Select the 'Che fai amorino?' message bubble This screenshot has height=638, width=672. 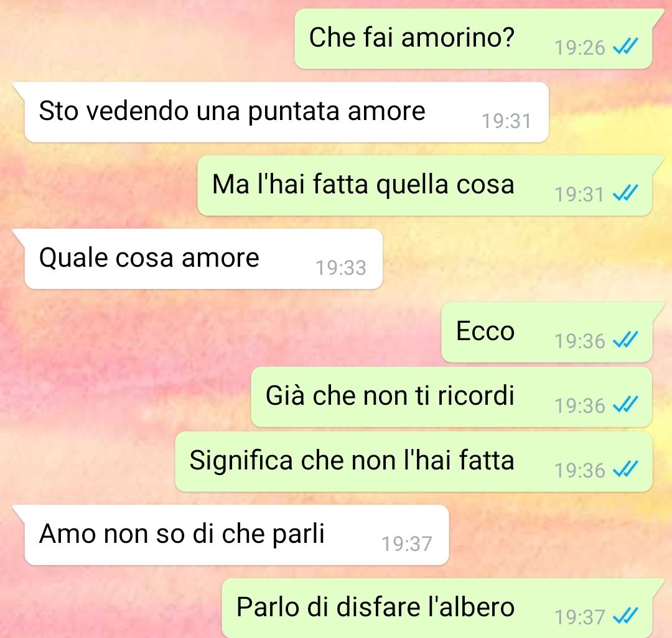(x=473, y=39)
